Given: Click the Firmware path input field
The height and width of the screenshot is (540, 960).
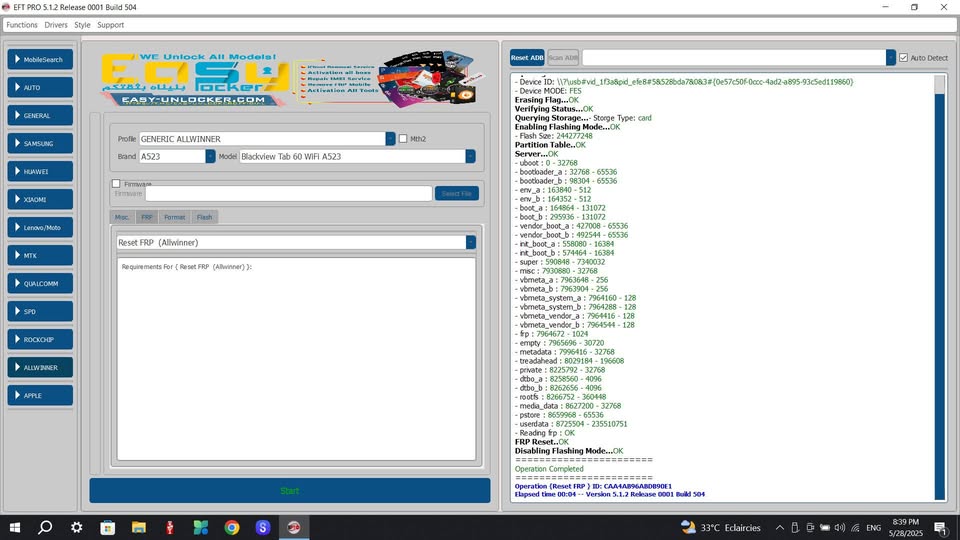Looking at the screenshot, I should point(288,193).
